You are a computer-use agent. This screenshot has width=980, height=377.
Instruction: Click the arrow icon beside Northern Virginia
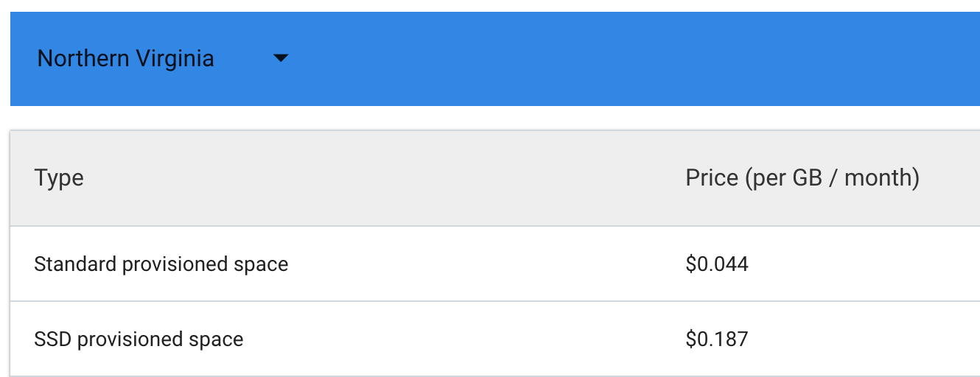point(281,59)
